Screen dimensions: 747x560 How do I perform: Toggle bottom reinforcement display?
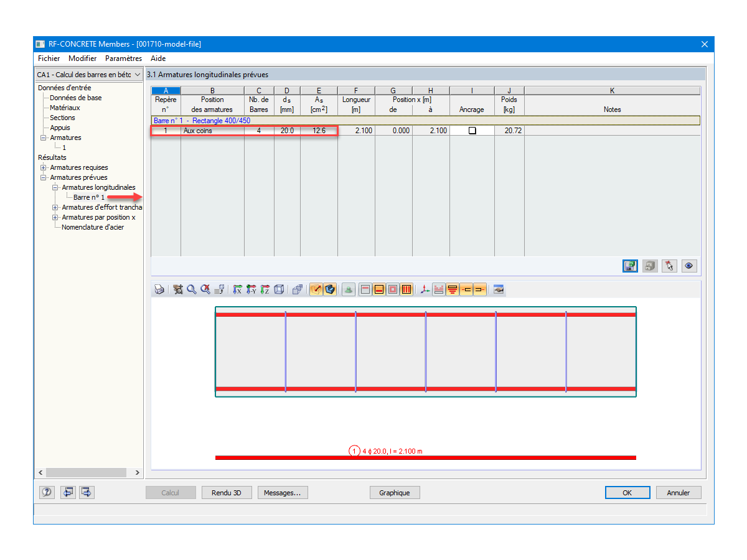tap(379, 289)
